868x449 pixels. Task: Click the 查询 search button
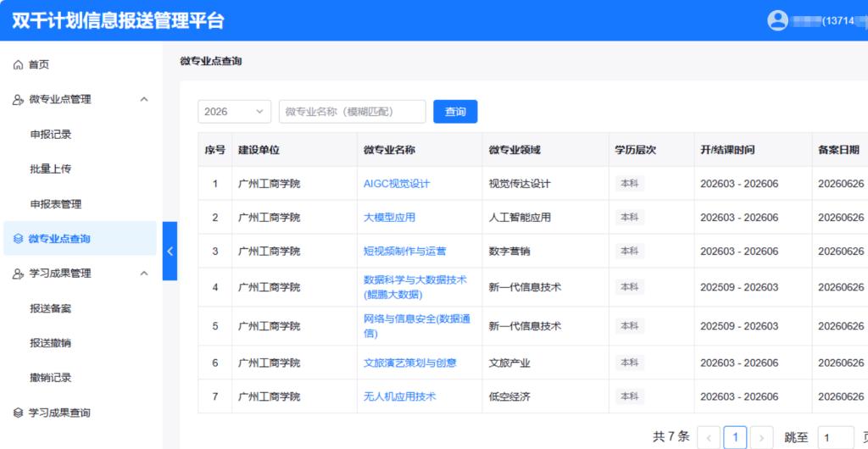click(455, 112)
